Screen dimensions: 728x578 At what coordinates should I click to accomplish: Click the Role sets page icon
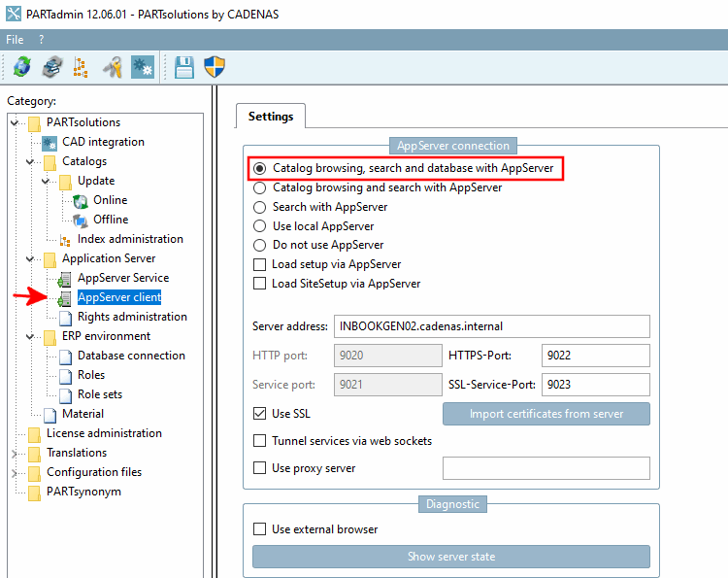[x=65, y=396]
